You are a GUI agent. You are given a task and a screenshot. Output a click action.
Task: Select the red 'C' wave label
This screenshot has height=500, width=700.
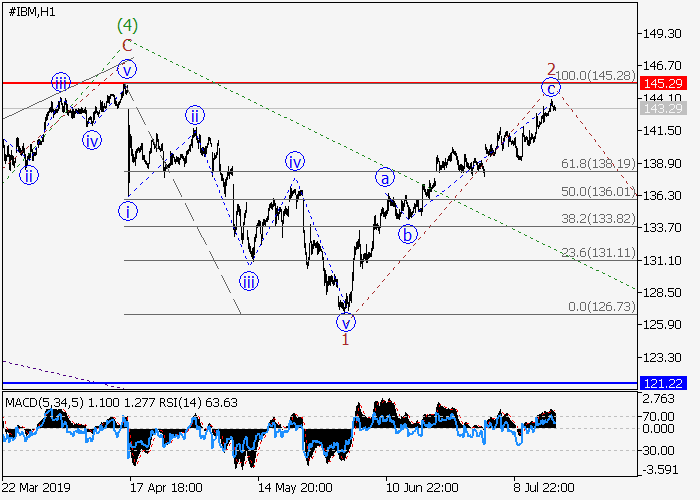(x=127, y=46)
